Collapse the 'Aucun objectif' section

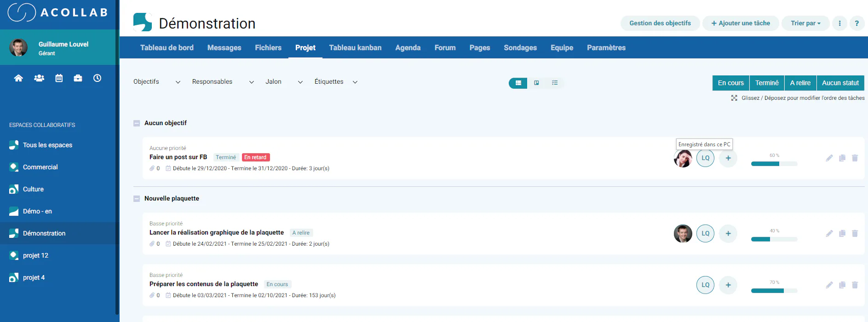tap(137, 123)
